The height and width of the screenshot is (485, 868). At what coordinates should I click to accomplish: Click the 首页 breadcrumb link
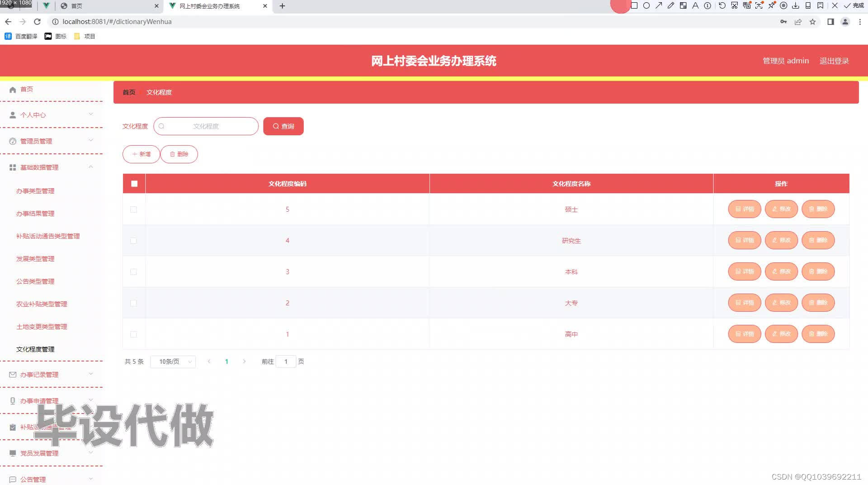(129, 92)
